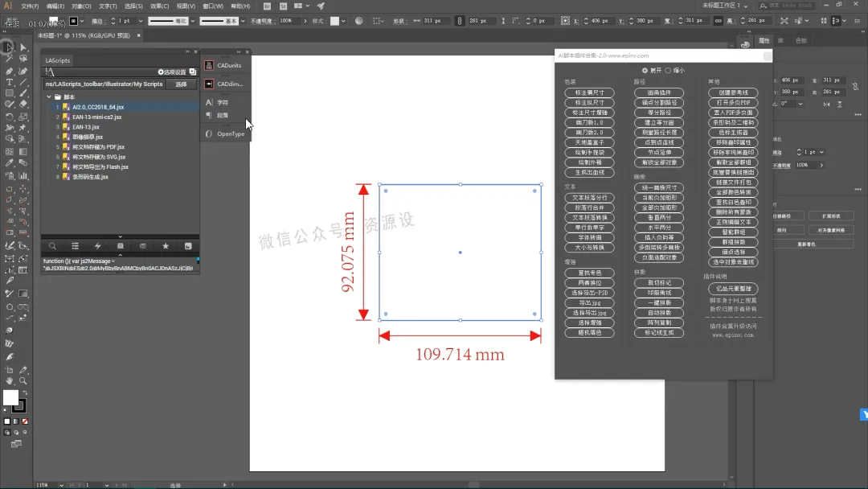Open the 基本 brush definition dropdown

(243, 21)
